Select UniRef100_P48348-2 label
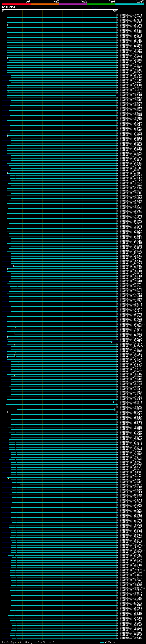 (x=132, y=346)
